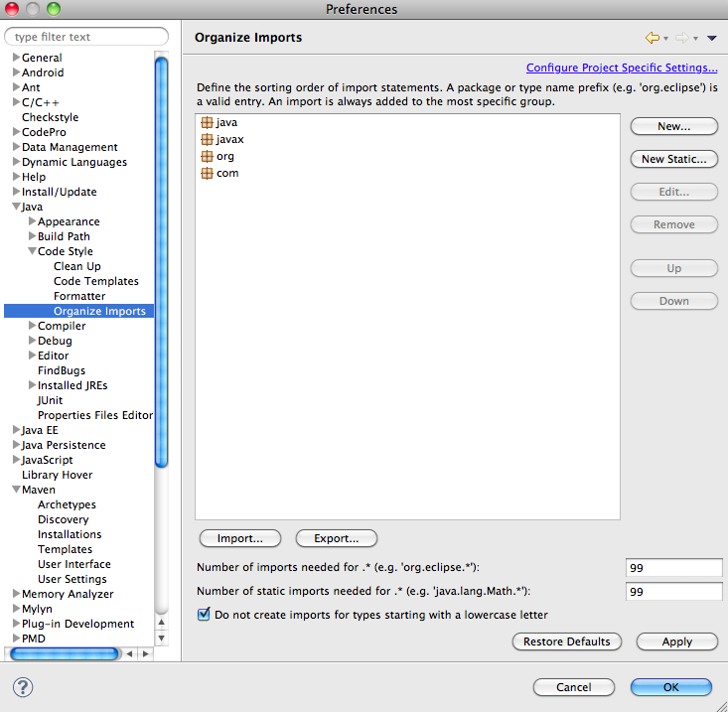Click the scroll up arrow of tree
The height and width of the screenshot is (712, 728).
pyautogui.click(x=161, y=622)
